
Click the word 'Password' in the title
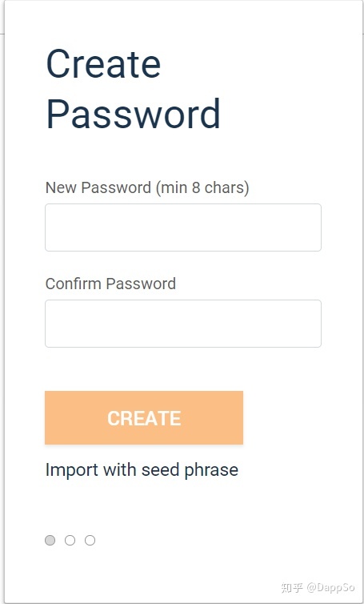[133, 114]
